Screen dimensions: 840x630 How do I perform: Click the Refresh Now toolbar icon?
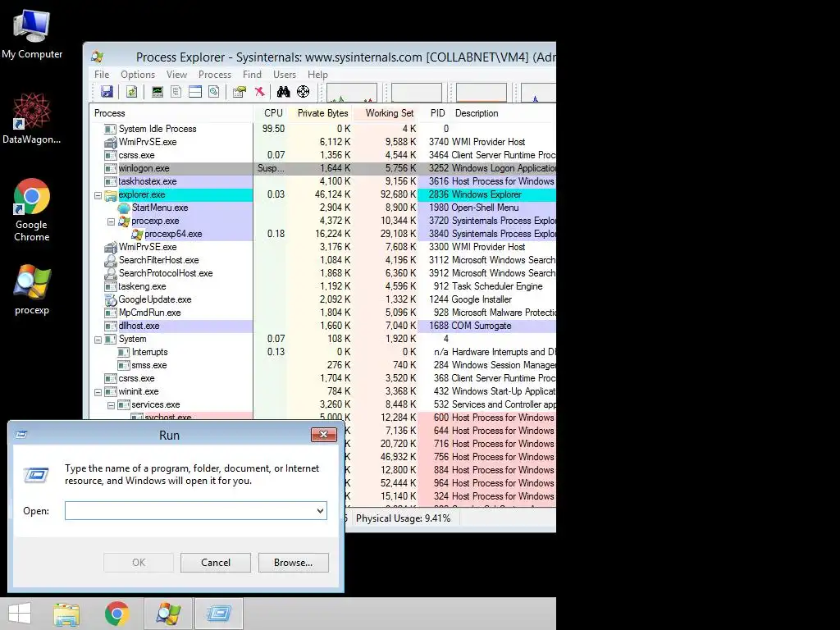click(131, 92)
